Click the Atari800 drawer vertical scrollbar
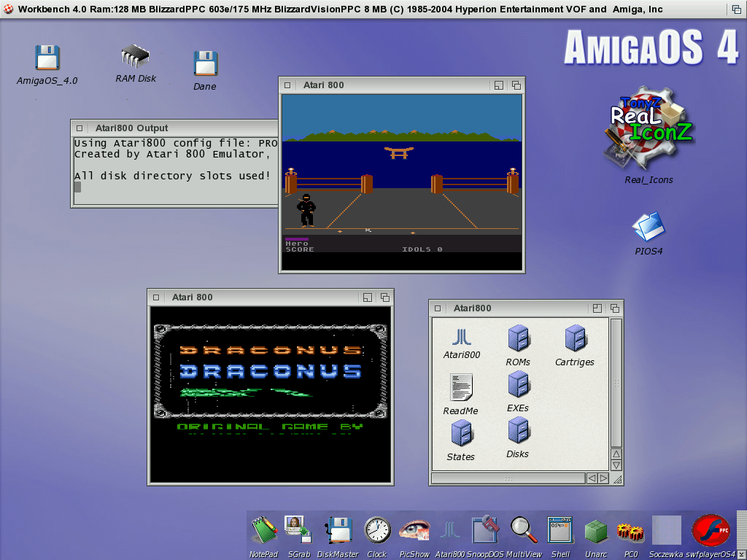The width and height of the screenshot is (747, 560). (x=616, y=384)
